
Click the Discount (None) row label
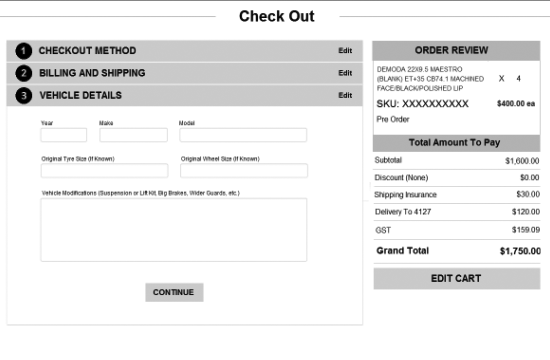tap(401, 178)
